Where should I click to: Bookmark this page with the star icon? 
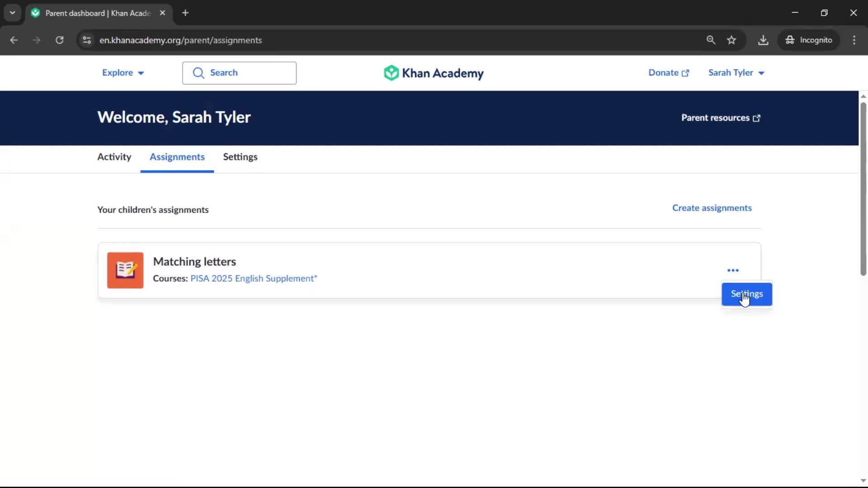point(731,40)
